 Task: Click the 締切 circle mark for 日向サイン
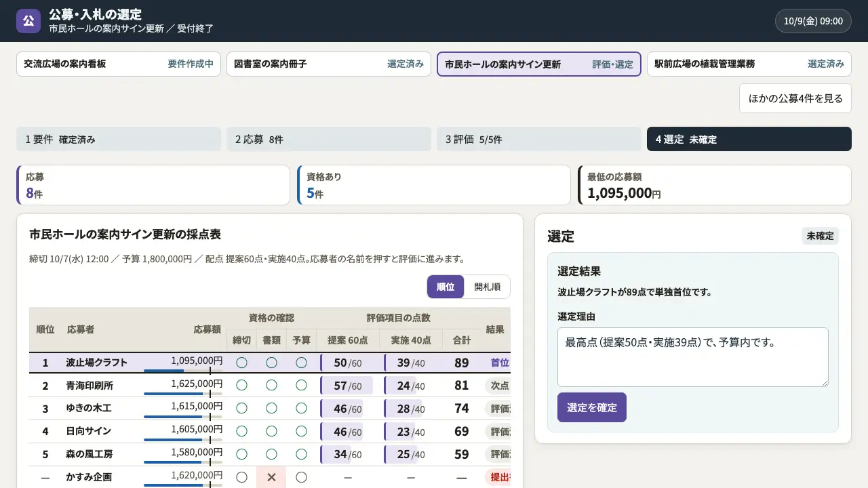coord(241,431)
